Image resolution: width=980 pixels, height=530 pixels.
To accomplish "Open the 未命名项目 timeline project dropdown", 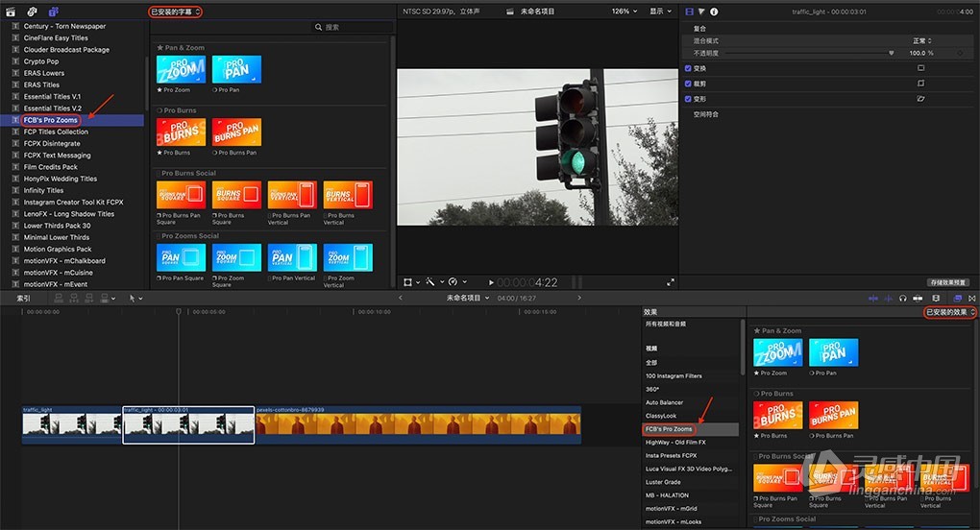I will point(468,298).
